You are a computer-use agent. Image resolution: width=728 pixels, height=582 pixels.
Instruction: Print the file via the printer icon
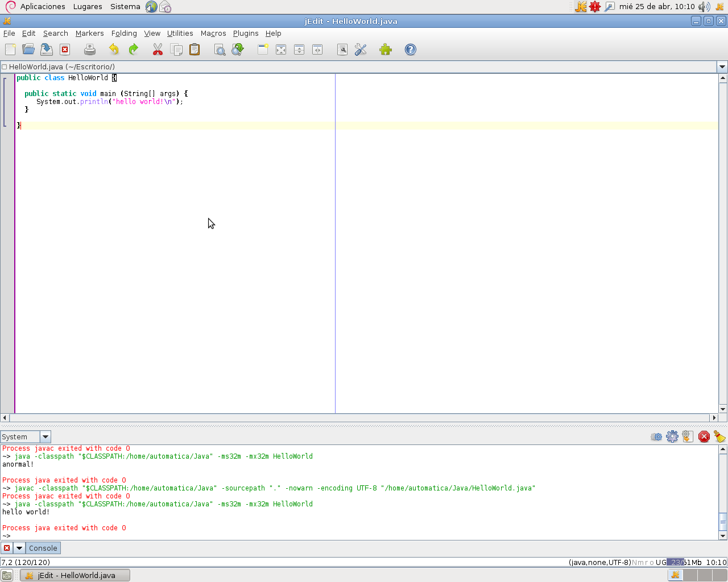[90, 49]
